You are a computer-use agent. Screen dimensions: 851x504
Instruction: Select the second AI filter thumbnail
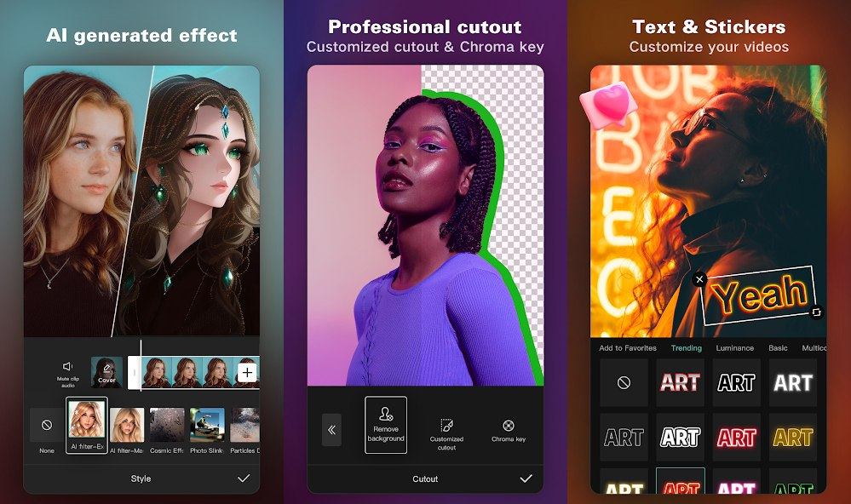click(x=127, y=425)
